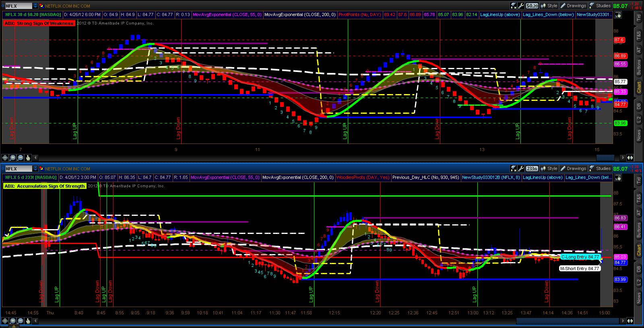Image resolution: width=644 pixels, height=328 pixels.
Task: Open AT side tab in bottom chart
Action: click(639, 213)
